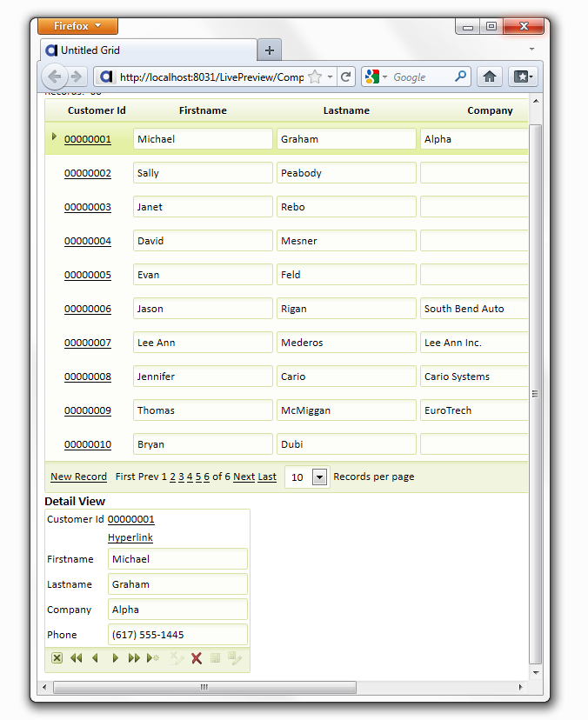Open the Firefox menu button
588x720 pixels.
[x=77, y=26]
